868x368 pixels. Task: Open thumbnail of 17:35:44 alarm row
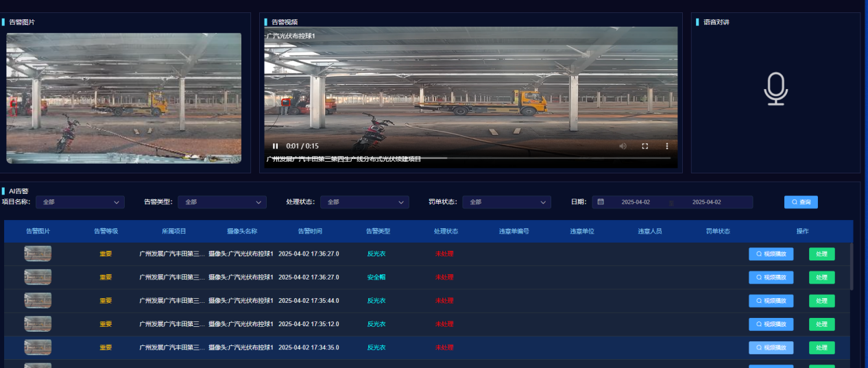click(38, 300)
